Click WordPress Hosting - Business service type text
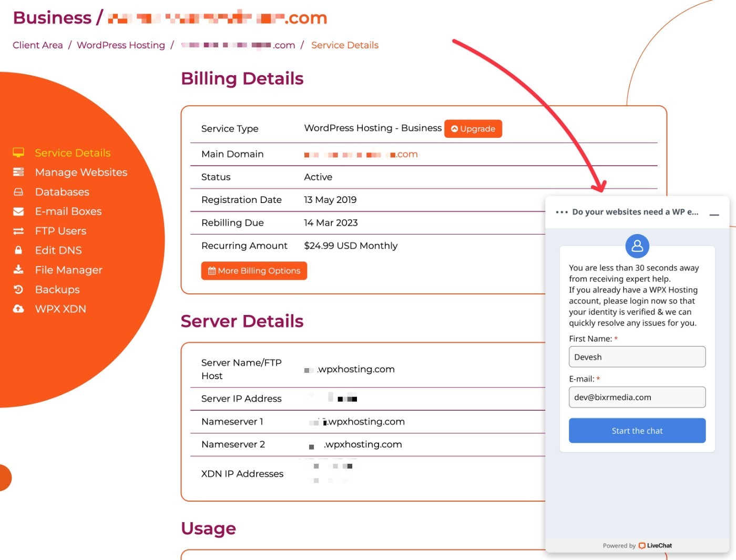 click(x=373, y=128)
